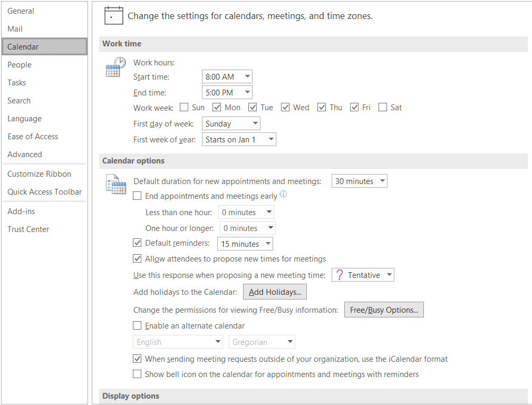Screen dimensions: 532x405
Task: Uncheck Mon in the work week
Action: tap(217, 107)
